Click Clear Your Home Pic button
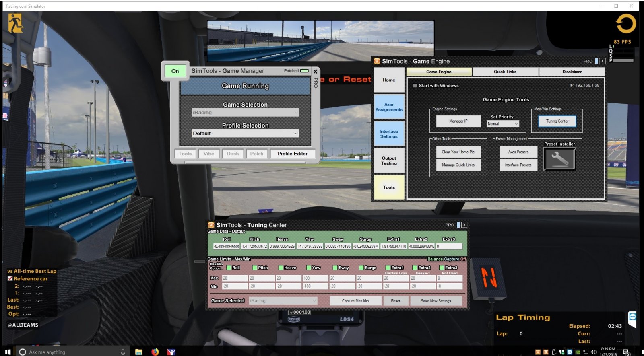Image resolution: width=644 pixels, height=356 pixels. 458,152
